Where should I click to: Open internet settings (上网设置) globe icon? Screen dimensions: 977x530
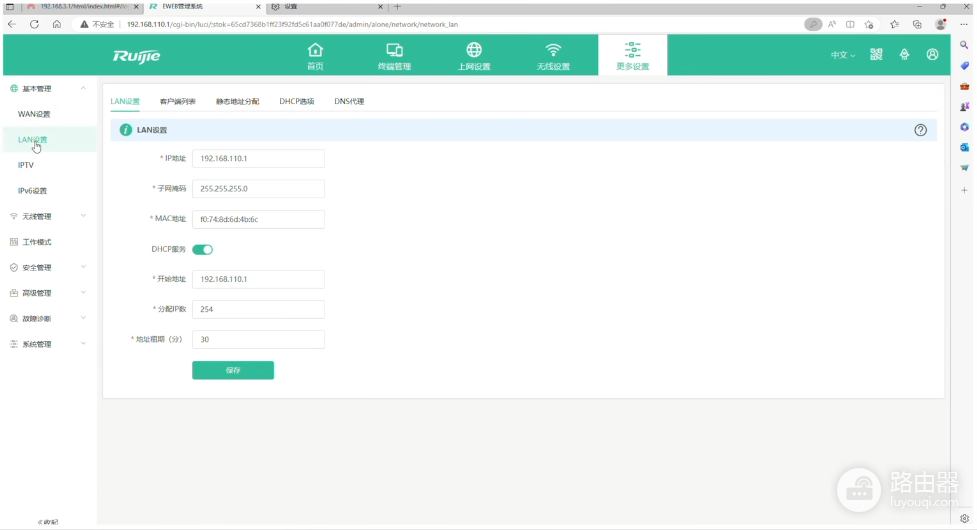click(474, 50)
